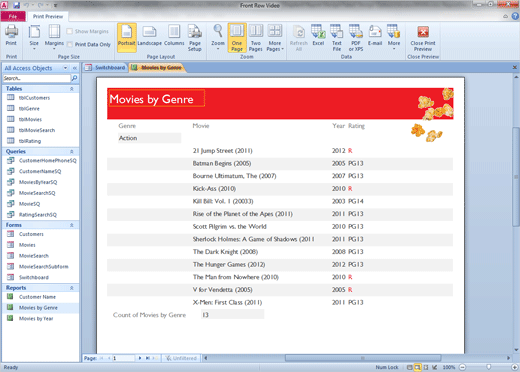520x372 pixels.
Task: Select Two Pages view
Action: pyautogui.click(x=256, y=38)
